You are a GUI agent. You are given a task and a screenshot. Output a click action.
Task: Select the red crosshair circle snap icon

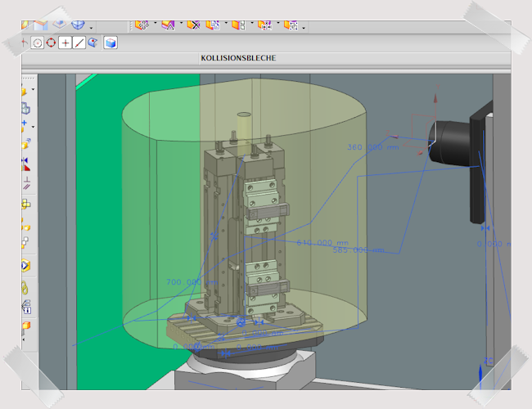(51, 43)
